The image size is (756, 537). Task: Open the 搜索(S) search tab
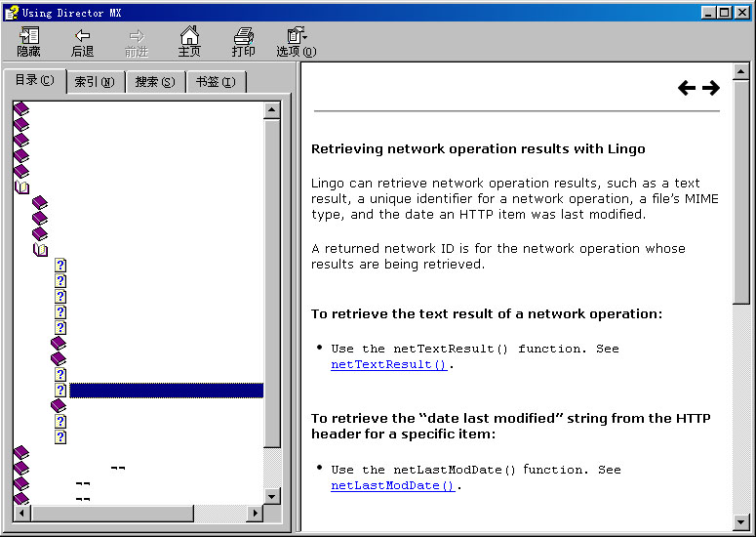(x=155, y=82)
